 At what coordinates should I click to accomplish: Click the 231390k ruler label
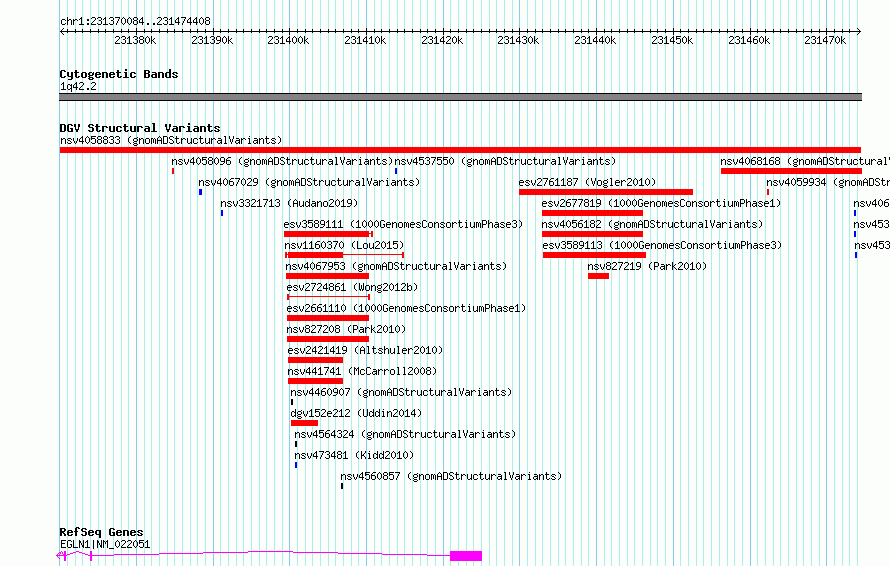click(x=212, y=40)
